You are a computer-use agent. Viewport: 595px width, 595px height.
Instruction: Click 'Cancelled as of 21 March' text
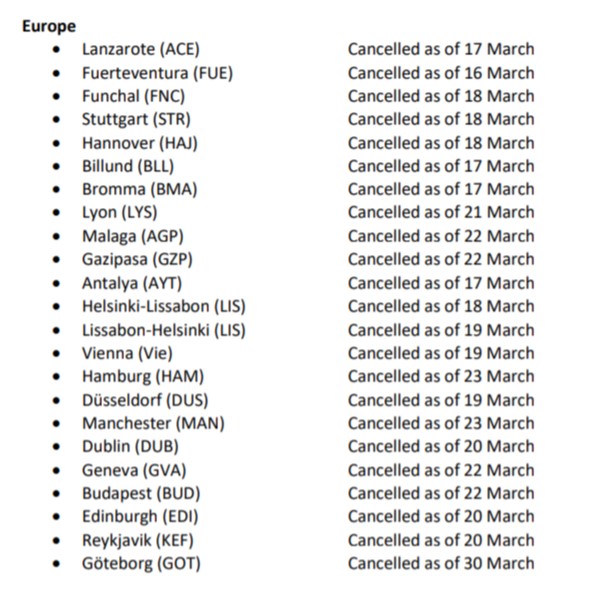pos(441,212)
